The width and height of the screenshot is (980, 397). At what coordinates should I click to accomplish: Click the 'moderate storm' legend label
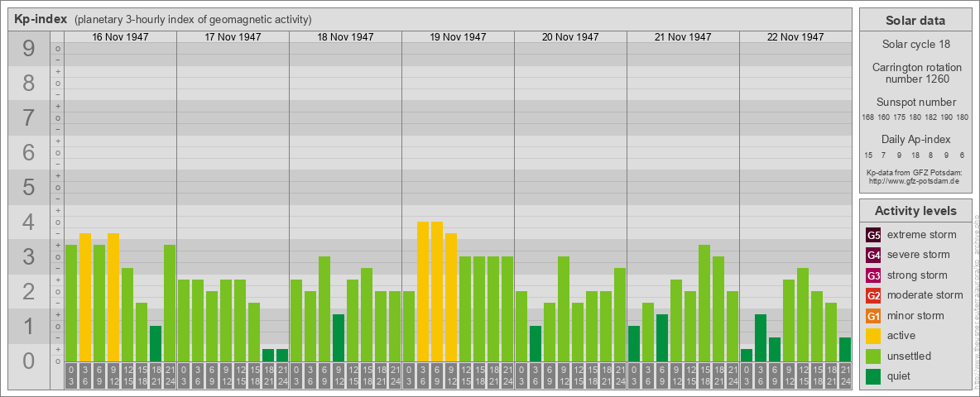(925, 295)
